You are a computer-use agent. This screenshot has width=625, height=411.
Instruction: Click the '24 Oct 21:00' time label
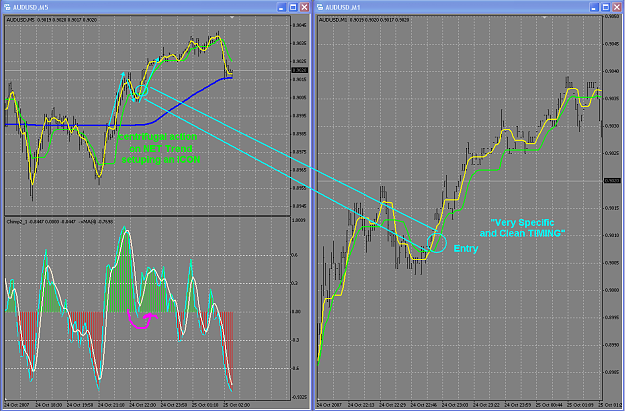click(111, 405)
